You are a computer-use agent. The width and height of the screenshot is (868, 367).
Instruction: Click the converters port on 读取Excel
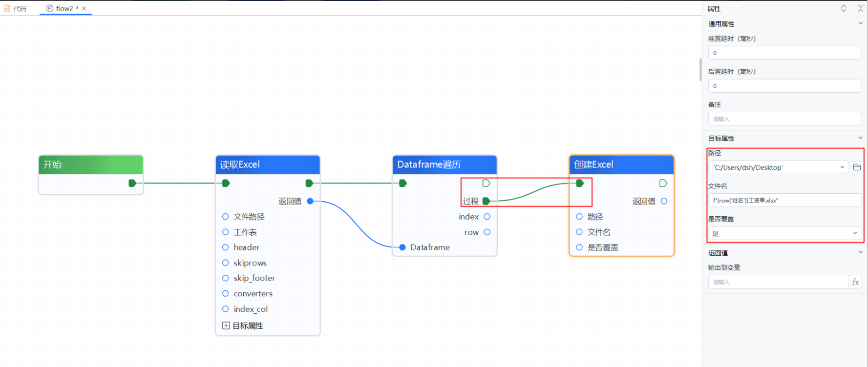point(225,293)
